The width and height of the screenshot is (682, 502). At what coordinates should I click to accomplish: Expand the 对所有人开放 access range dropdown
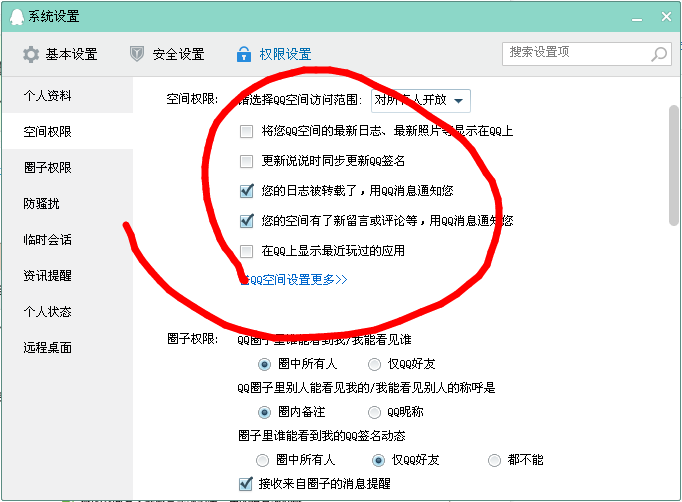421,100
